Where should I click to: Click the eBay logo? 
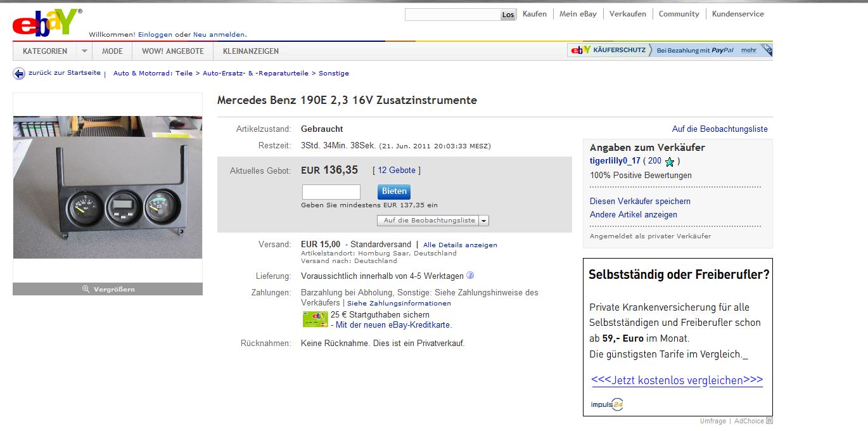point(46,23)
